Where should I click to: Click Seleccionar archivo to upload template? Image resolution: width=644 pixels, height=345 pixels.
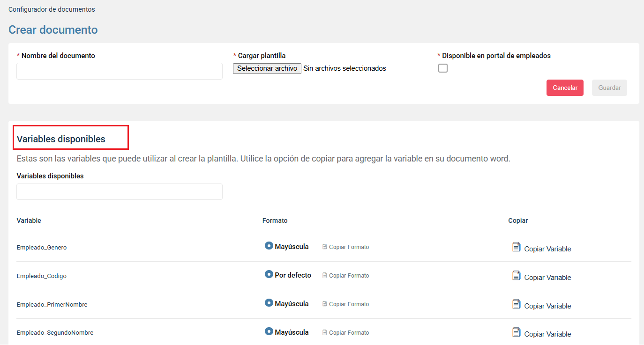pos(267,68)
